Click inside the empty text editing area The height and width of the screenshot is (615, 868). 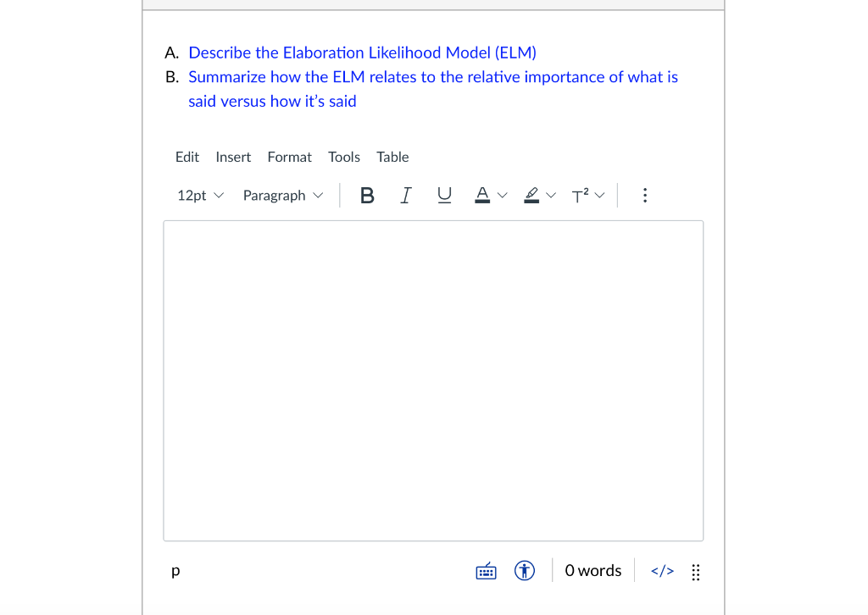click(x=432, y=380)
